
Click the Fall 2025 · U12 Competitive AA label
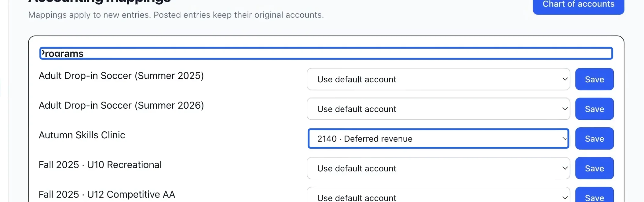[107, 194]
